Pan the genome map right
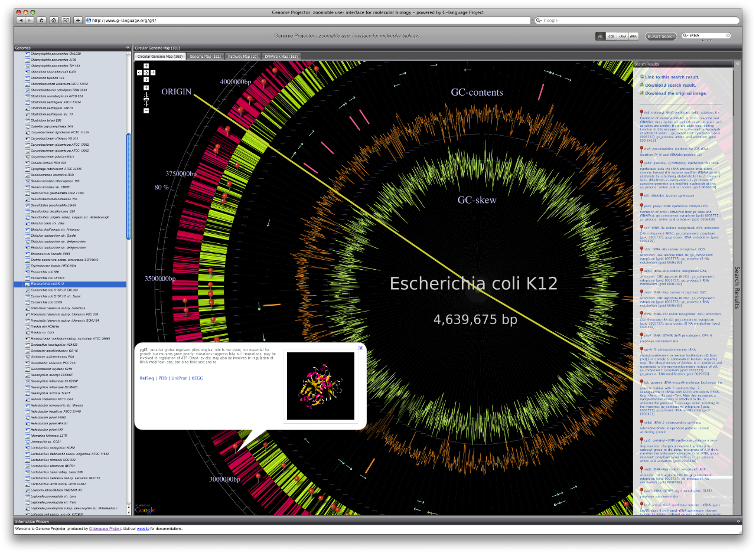This screenshot has height=553, width=756. 153,73
